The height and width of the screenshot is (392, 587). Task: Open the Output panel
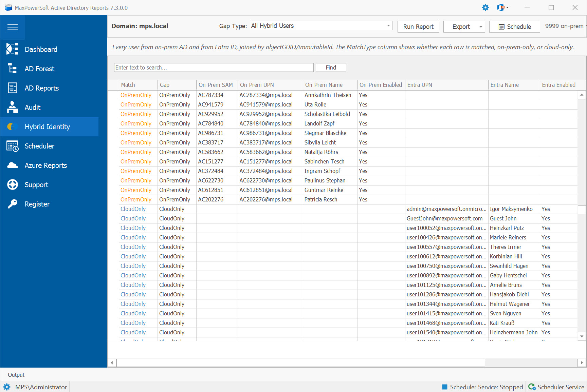tap(16, 375)
